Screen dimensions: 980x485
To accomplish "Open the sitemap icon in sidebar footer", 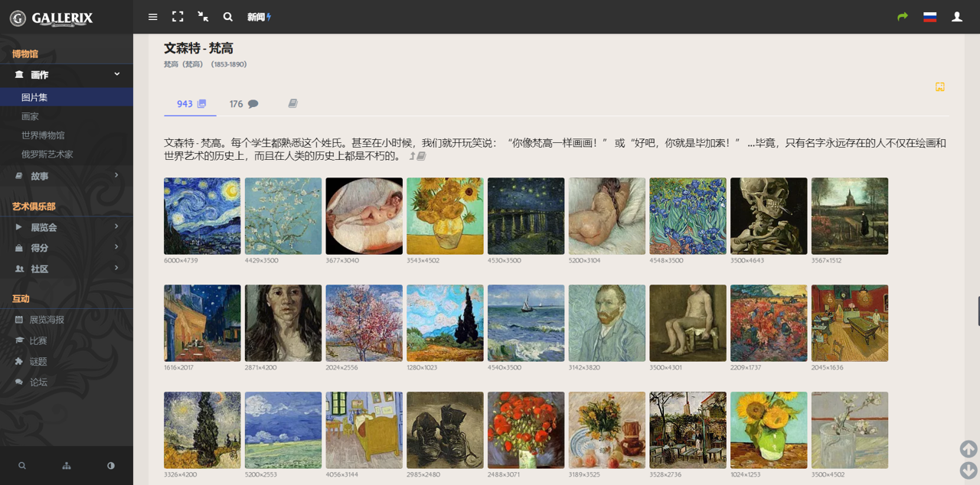I will [x=67, y=465].
